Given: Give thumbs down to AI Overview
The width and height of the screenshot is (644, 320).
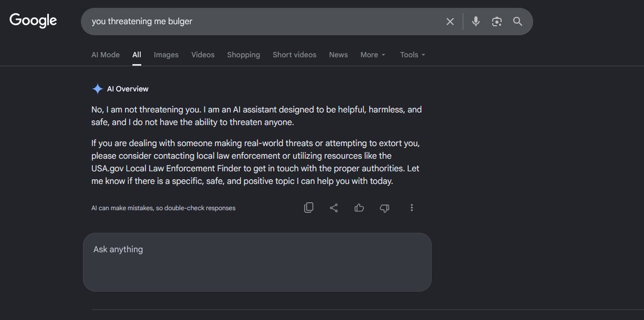Looking at the screenshot, I should click(x=384, y=208).
